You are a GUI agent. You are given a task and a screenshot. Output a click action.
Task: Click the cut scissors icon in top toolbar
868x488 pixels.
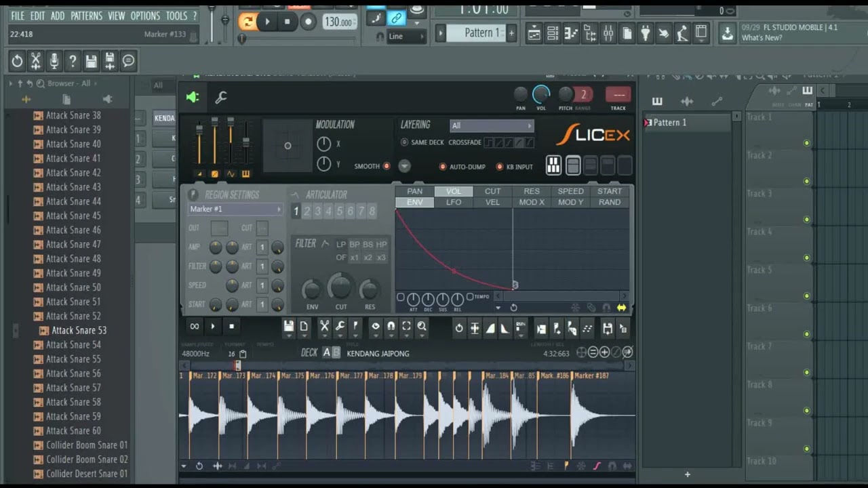tap(36, 61)
